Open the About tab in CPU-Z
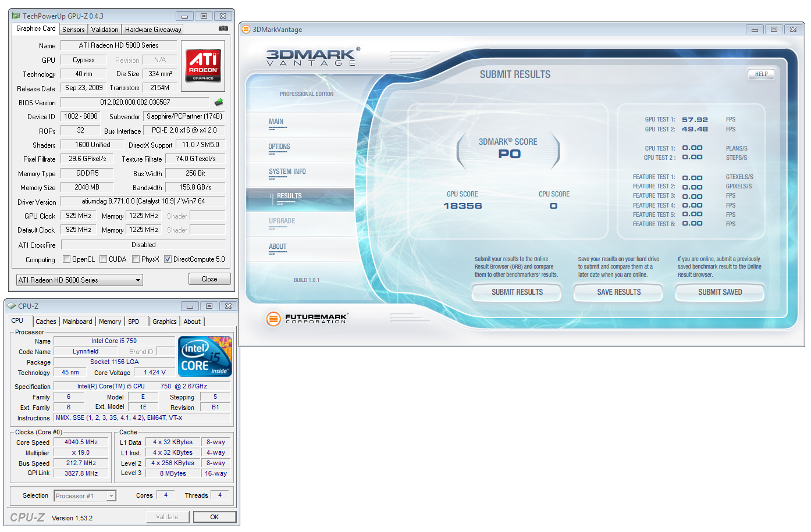 (x=192, y=322)
